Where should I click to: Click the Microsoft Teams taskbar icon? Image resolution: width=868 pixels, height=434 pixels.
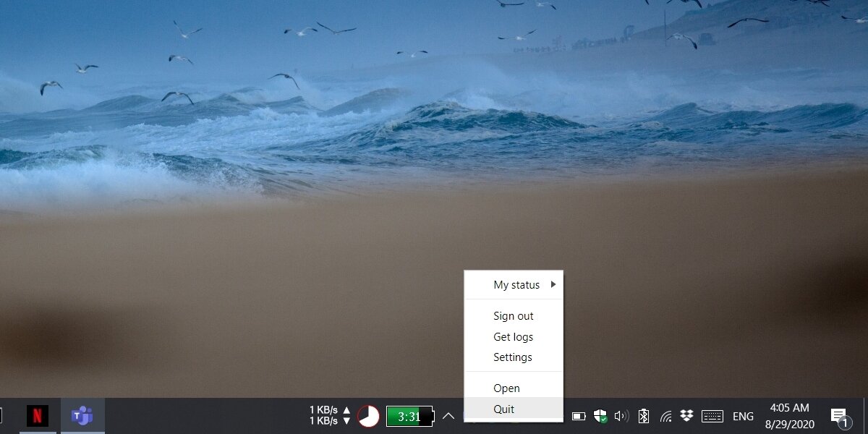pyautogui.click(x=82, y=416)
